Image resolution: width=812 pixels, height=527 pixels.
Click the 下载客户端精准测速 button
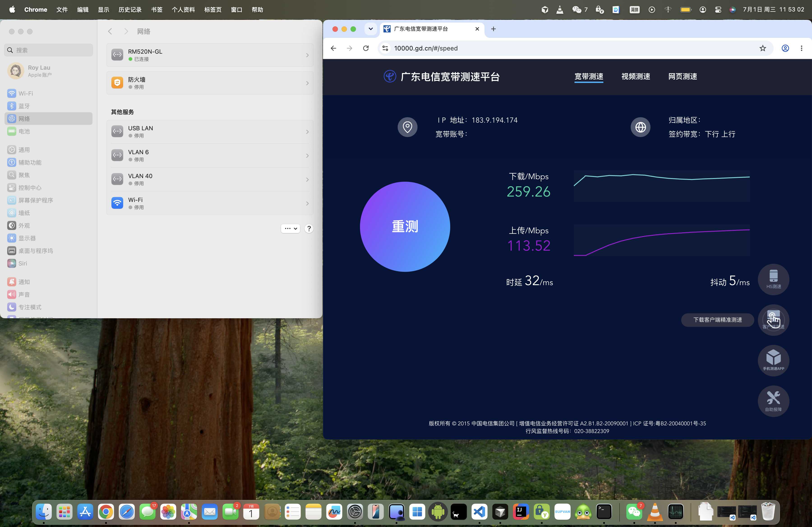click(x=717, y=320)
